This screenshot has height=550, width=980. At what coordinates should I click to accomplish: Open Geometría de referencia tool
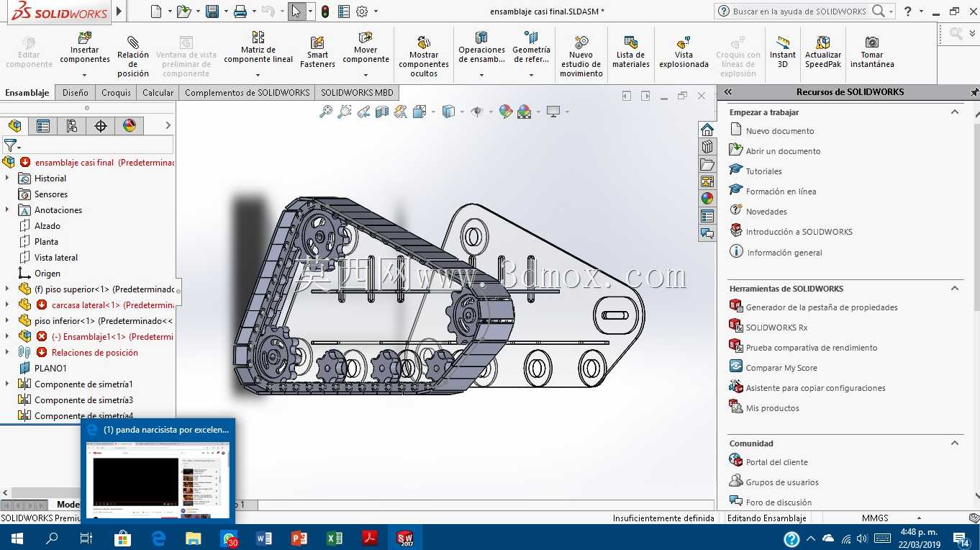pos(531,48)
